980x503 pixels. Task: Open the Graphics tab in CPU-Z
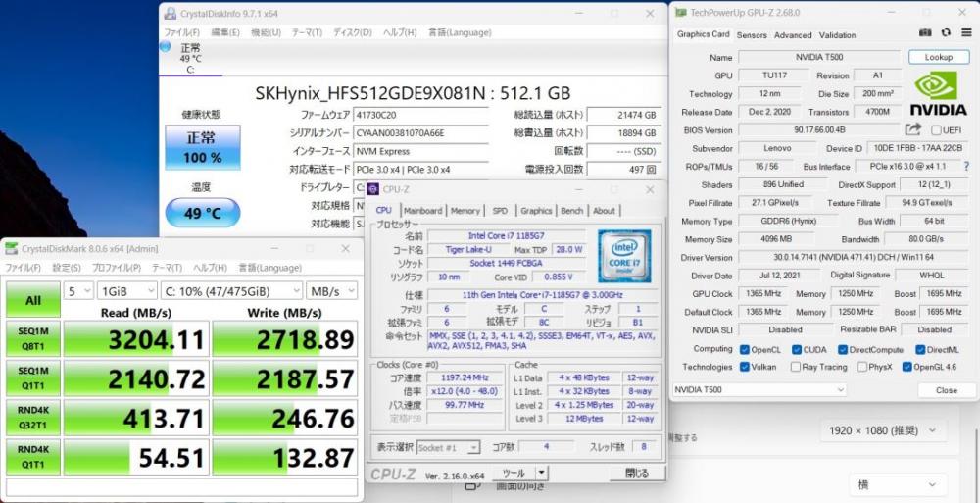pyautogui.click(x=536, y=211)
